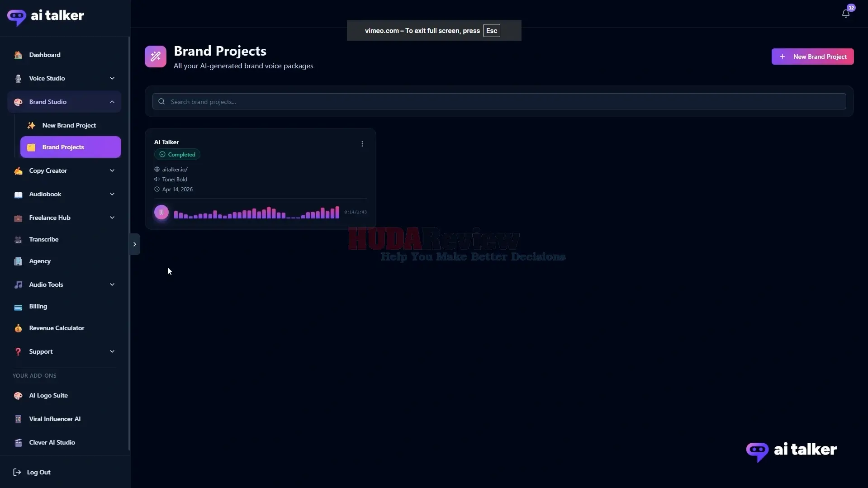Image resolution: width=868 pixels, height=488 pixels.
Task: Click the Audiobook book icon
Action: [18, 194]
